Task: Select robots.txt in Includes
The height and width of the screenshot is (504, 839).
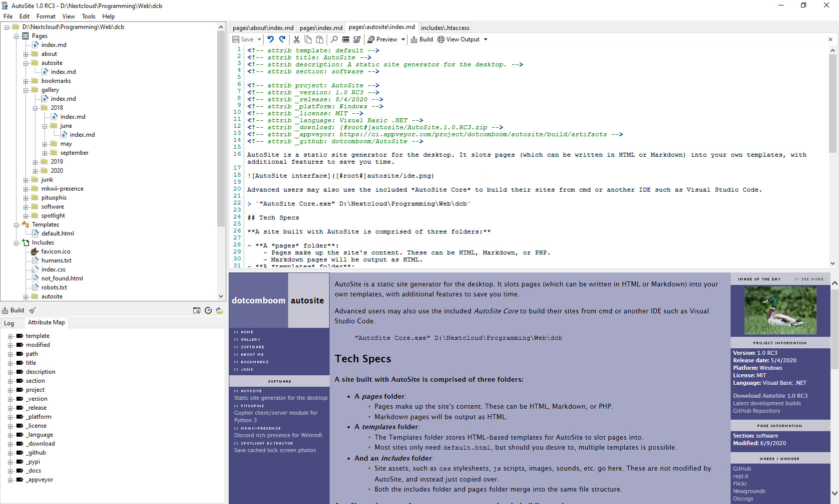Action: coord(54,287)
